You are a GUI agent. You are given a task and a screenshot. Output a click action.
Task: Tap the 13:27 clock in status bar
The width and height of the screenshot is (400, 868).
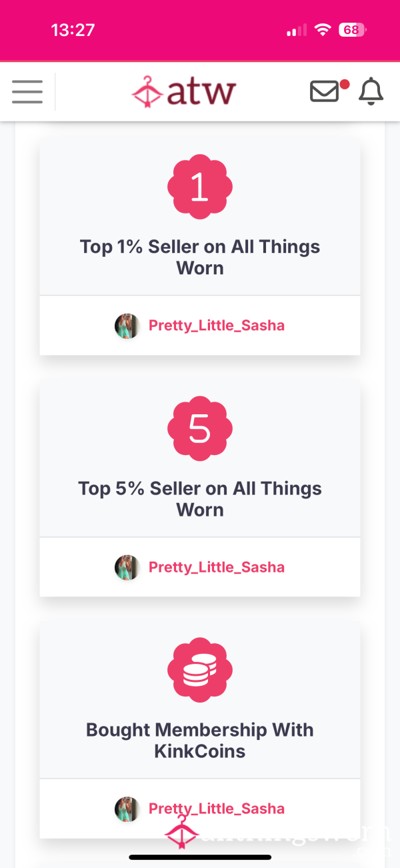pos(73,30)
